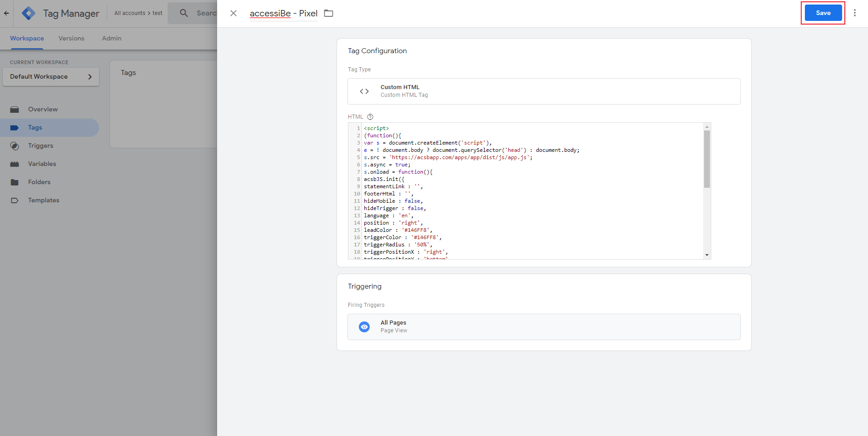868x436 pixels.
Task: Click the Custom HTML code brackets icon
Action: point(364,91)
